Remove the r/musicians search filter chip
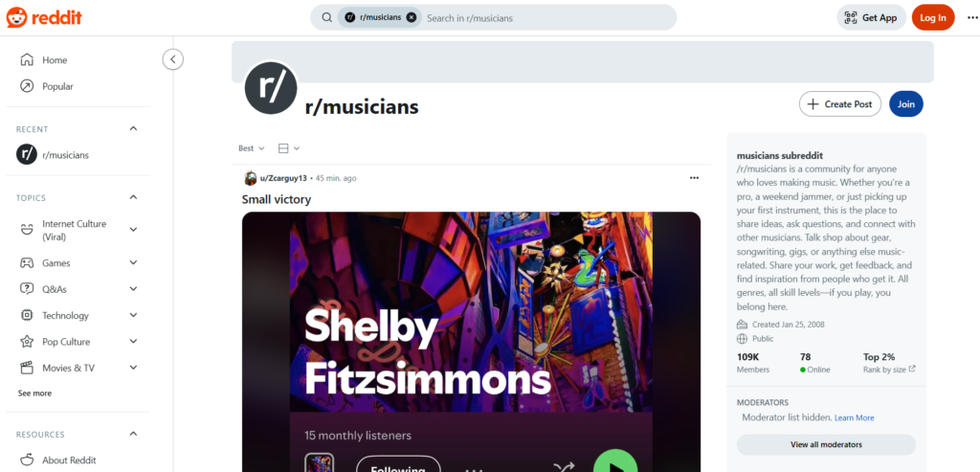Image resolution: width=980 pixels, height=472 pixels. click(x=412, y=17)
